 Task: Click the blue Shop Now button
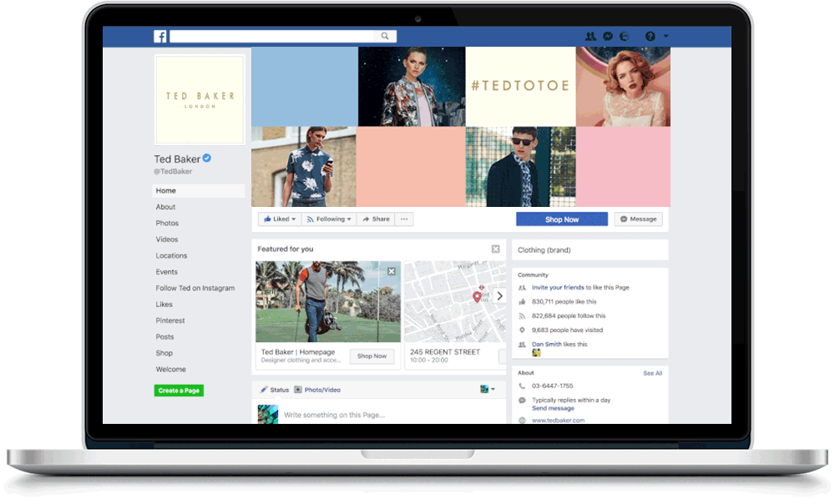point(562,219)
